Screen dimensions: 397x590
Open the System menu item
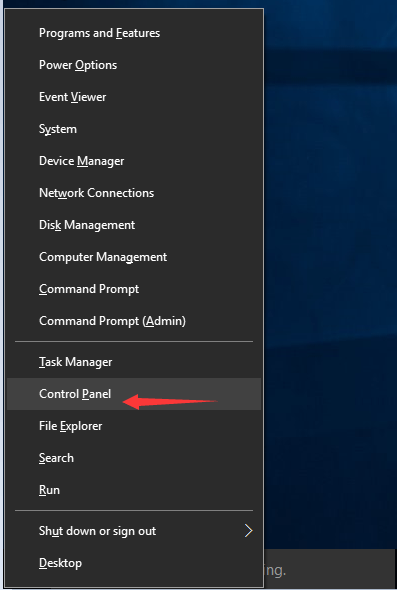click(134, 129)
